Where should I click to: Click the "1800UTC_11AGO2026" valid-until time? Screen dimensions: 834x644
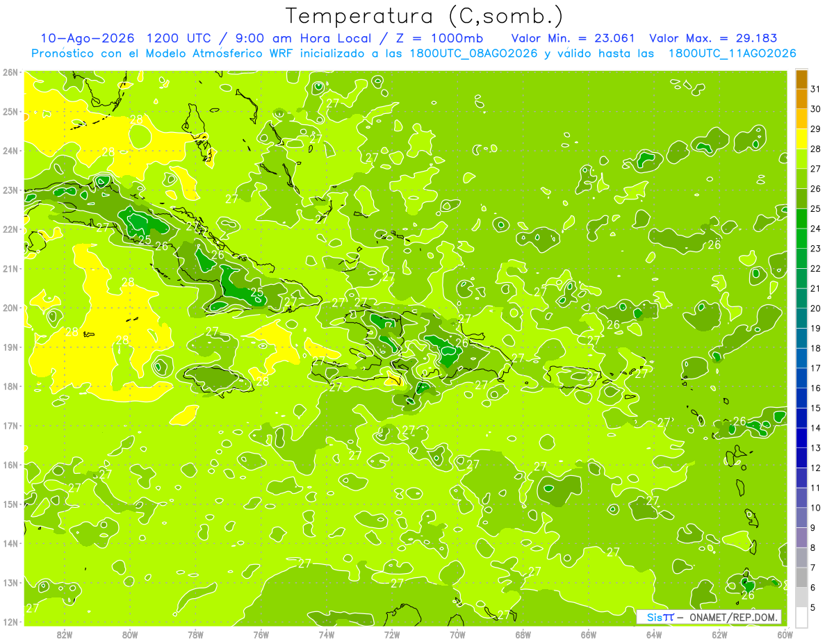(x=732, y=53)
